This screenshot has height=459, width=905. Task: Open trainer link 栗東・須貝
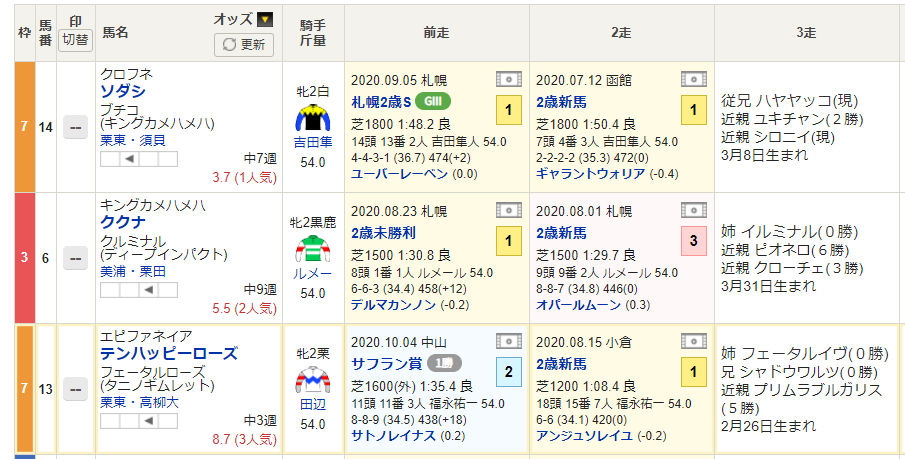coord(133,141)
